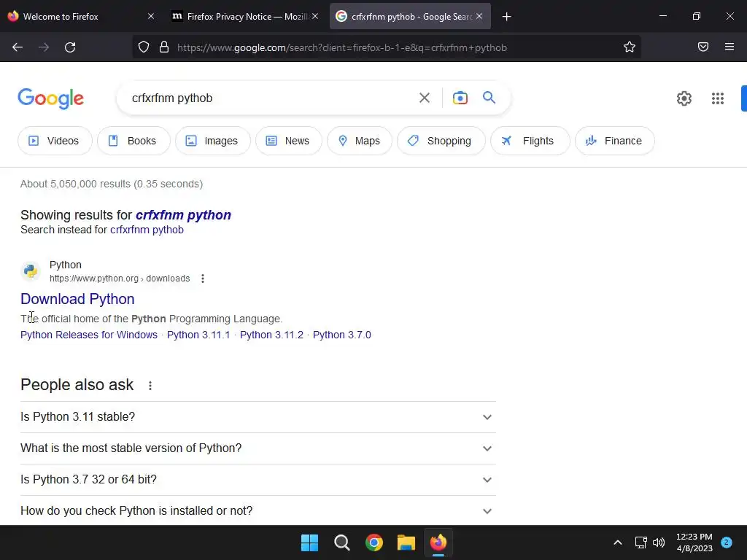Search by image with camera icon

[460, 98]
